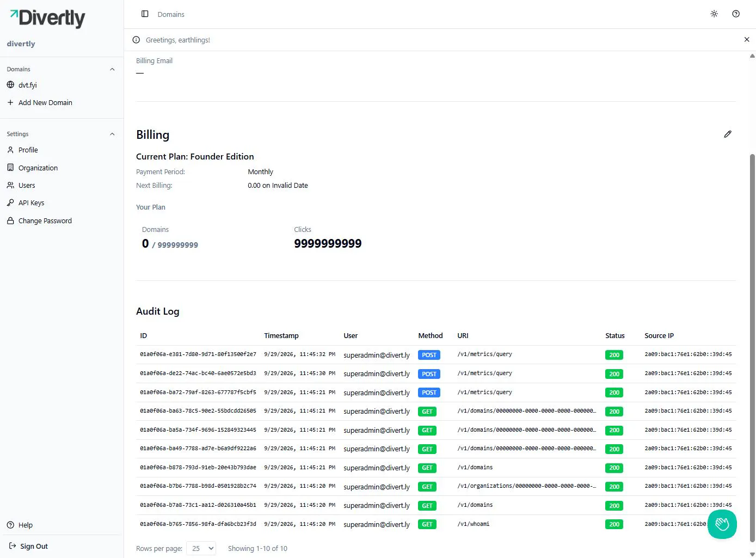Click the Timestamp column header

[281, 335]
